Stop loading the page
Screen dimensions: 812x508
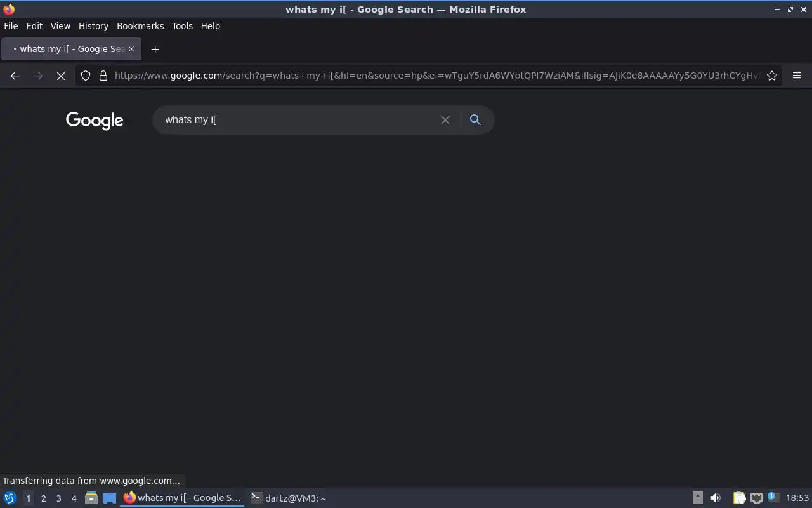[61, 76]
